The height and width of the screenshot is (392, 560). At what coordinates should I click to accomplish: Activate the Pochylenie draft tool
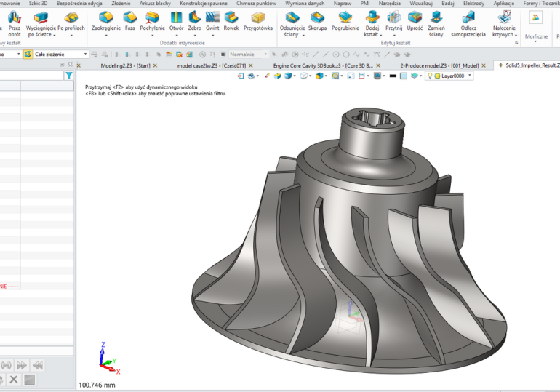152,20
